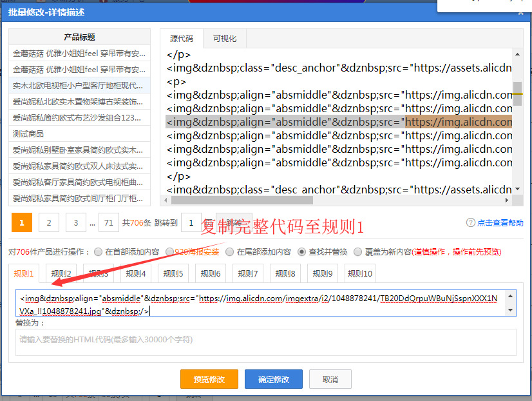The image size is (532, 401).
Task: Click the help question-mark icon
Action: coord(471,222)
